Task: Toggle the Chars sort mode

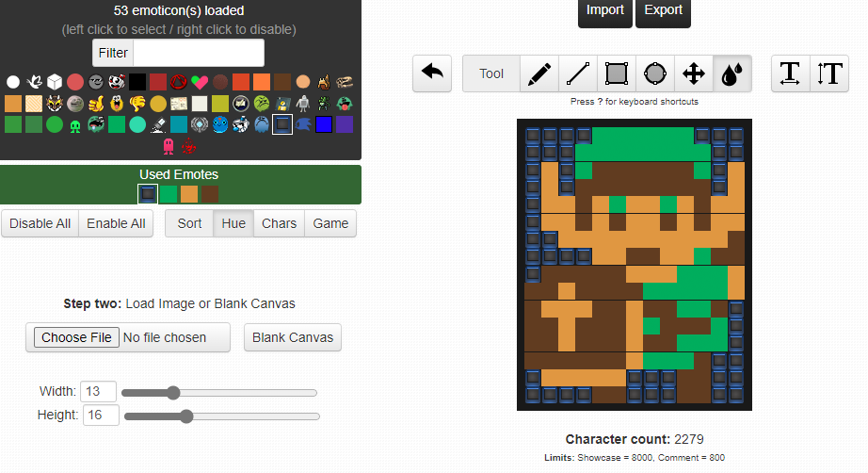Action: click(279, 223)
